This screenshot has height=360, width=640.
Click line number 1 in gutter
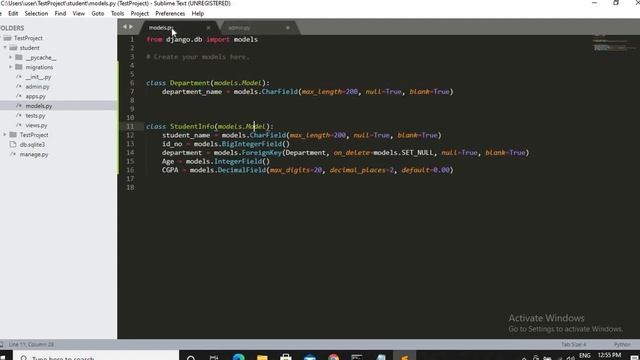(x=132, y=39)
